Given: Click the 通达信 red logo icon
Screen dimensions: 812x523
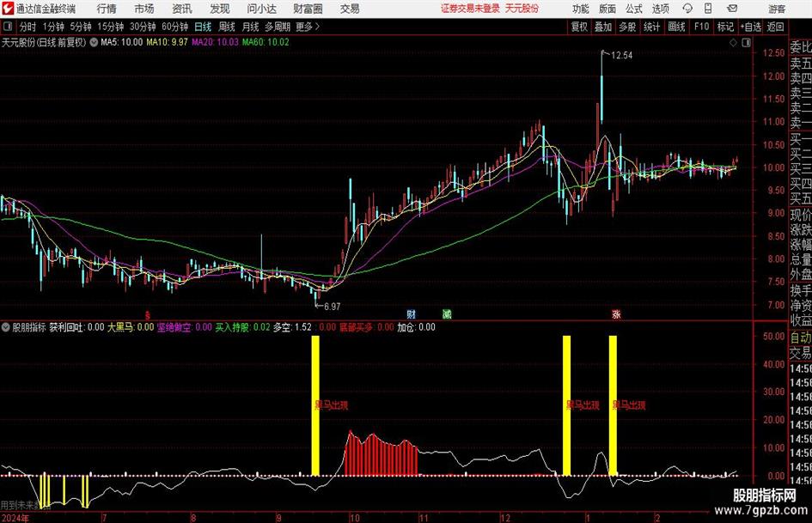Looking at the screenshot, I should pyautogui.click(x=9, y=9).
